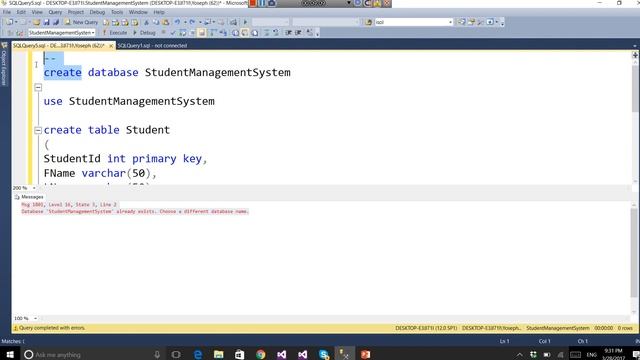Click the Uncomment selected lines icon
The image size is (640, 360).
[x=276, y=33]
